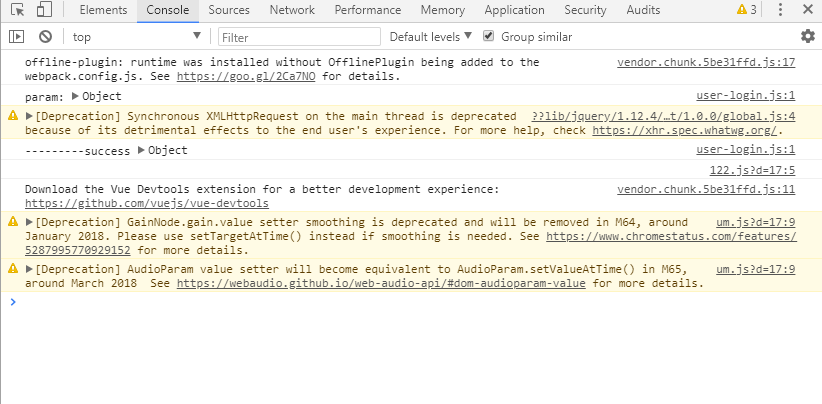This screenshot has height=404, width=822.
Task: Clear the console with the ban icon
Action: pyautogui.click(x=46, y=37)
